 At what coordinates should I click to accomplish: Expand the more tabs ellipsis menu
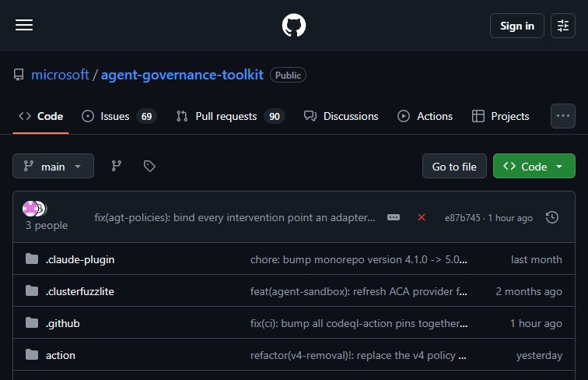point(562,116)
